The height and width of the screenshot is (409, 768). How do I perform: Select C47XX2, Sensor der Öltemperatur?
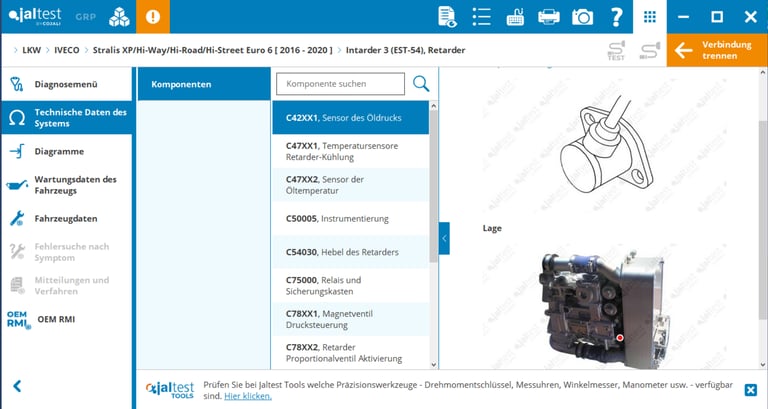pos(351,185)
